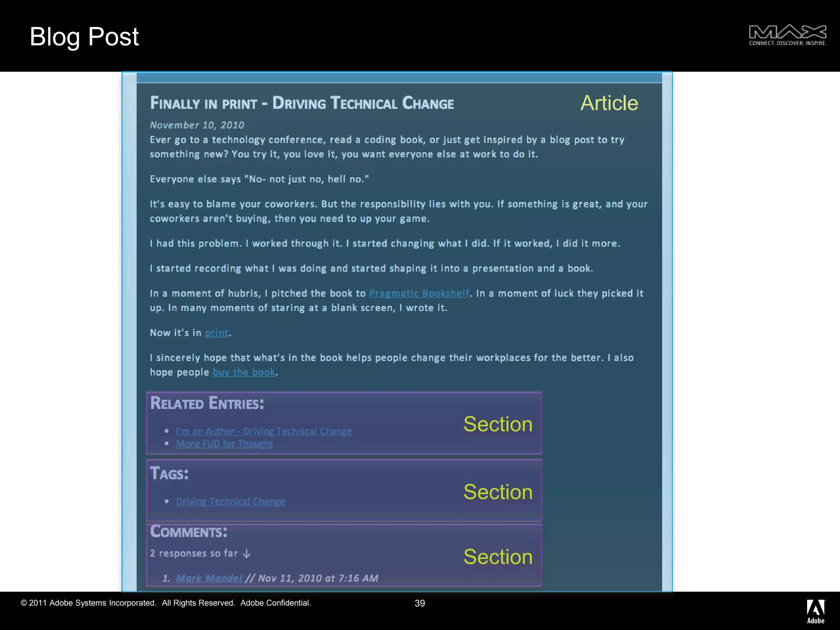Click the yellow Article label

click(x=609, y=103)
